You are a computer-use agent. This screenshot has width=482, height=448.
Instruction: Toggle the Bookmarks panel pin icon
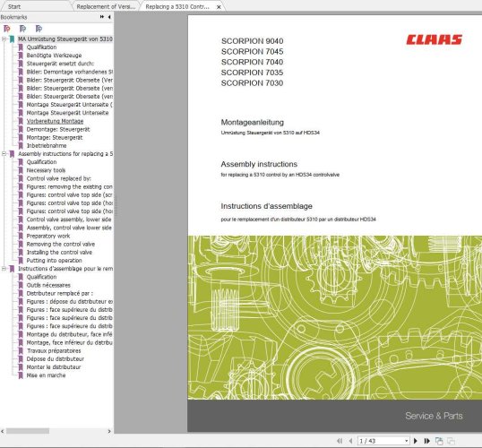point(102,17)
